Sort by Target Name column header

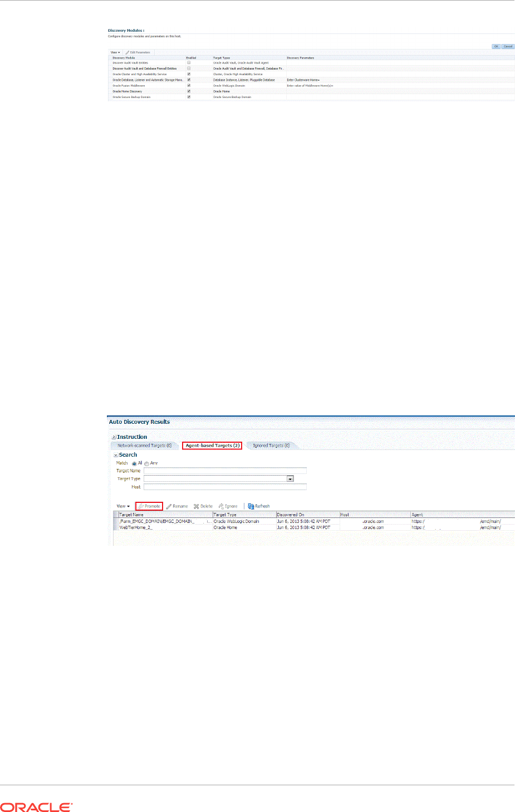(165, 515)
